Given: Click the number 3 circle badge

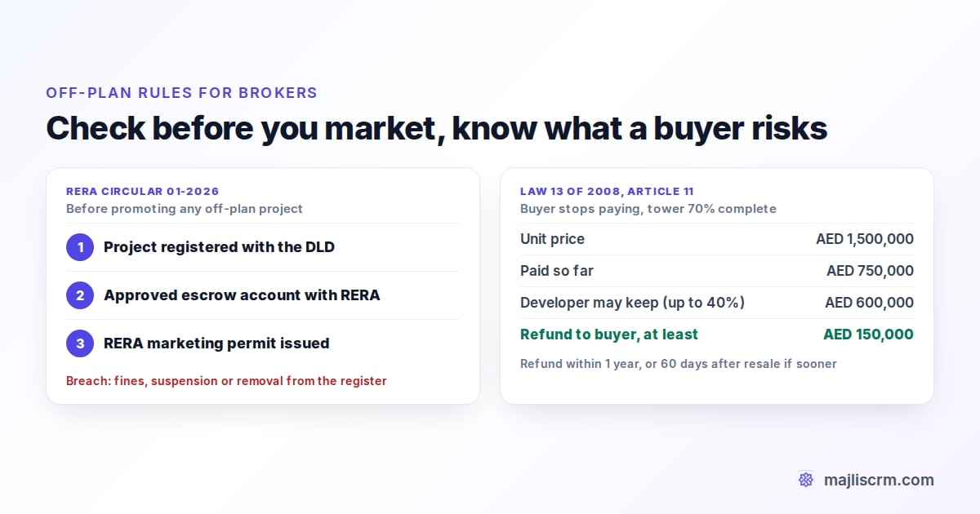Looking at the screenshot, I should [x=80, y=343].
